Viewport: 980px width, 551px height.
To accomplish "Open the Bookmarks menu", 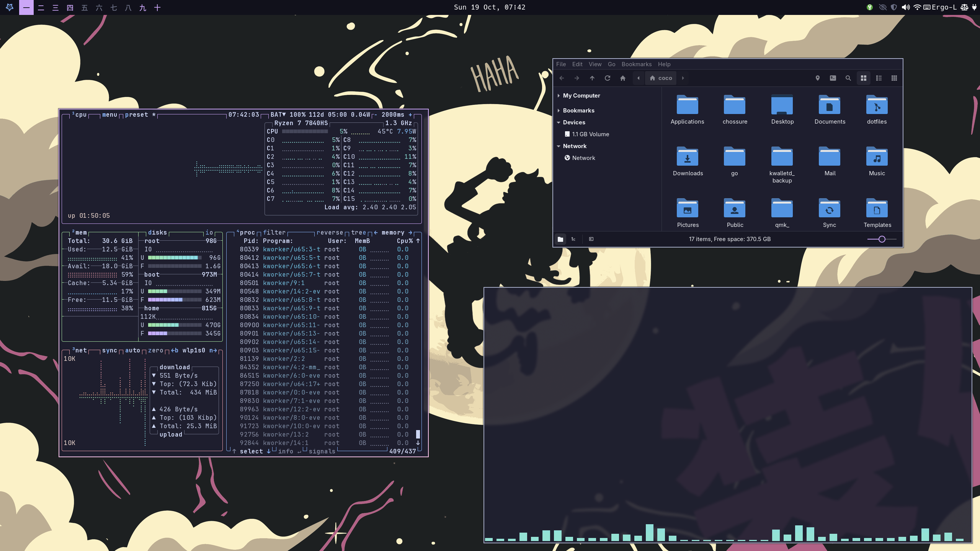I will pyautogui.click(x=636, y=64).
